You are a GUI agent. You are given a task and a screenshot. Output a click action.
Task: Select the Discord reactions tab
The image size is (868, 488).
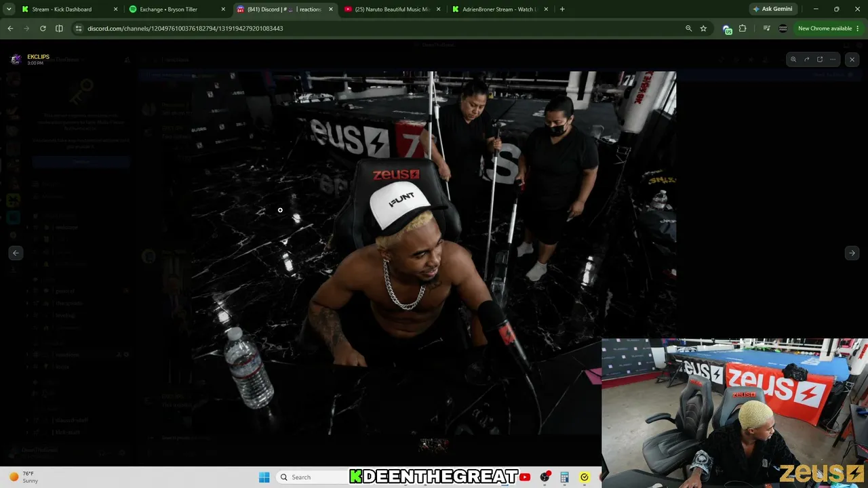click(284, 9)
